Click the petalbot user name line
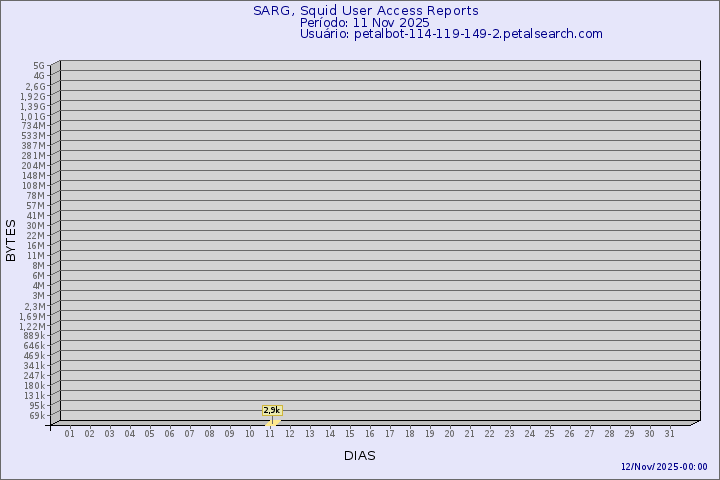This screenshot has height=480, width=720. coord(451,33)
